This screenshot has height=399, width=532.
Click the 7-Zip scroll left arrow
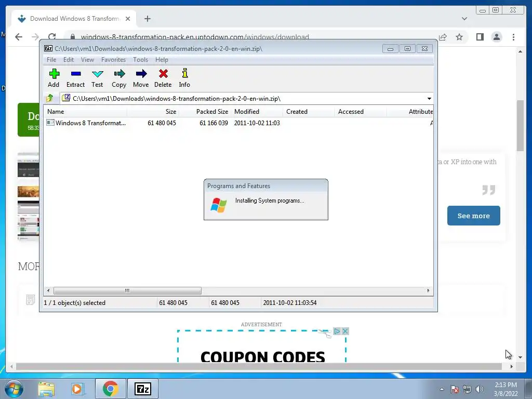tap(48, 291)
